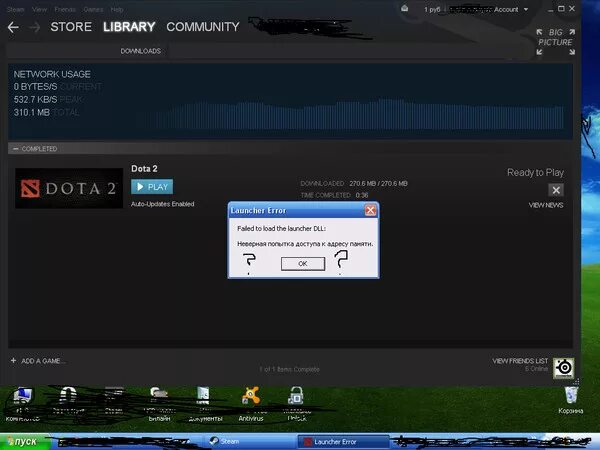Expand the Account dropdown arrow

tap(526, 10)
